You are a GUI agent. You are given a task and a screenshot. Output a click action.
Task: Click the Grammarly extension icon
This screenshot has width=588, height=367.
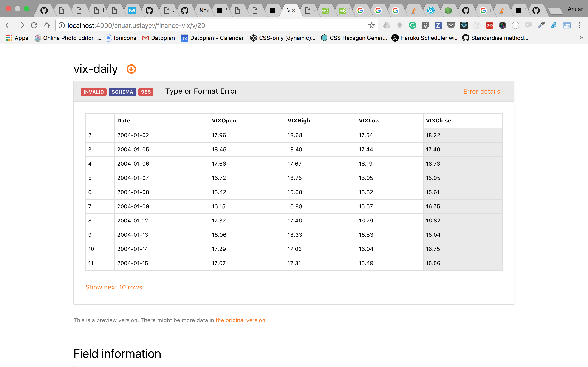coord(412,25)
